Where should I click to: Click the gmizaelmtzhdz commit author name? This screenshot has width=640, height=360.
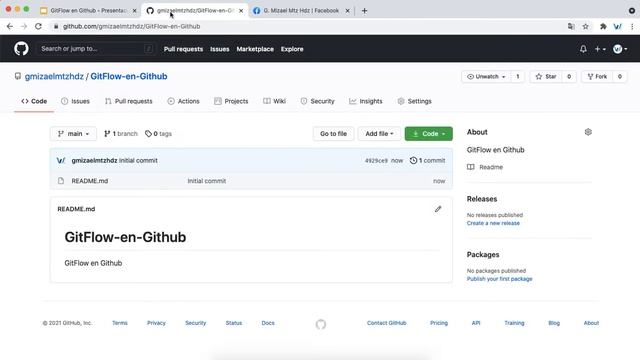94,160
